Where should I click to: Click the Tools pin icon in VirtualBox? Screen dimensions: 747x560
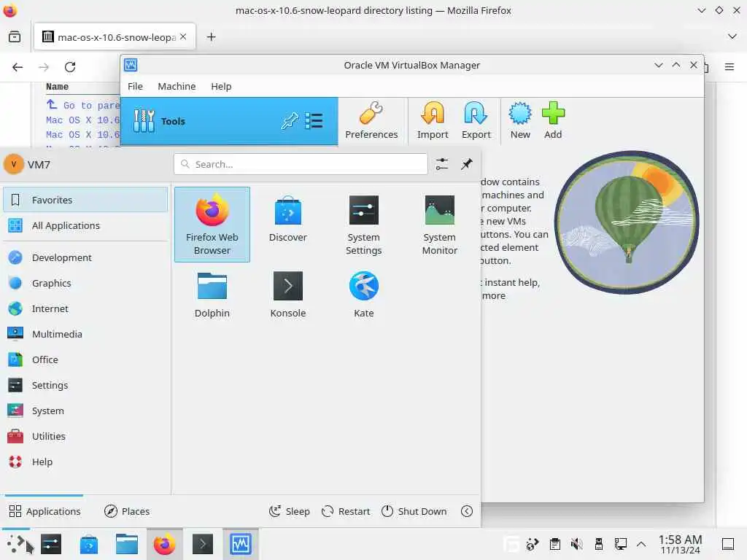coord(289,121)
